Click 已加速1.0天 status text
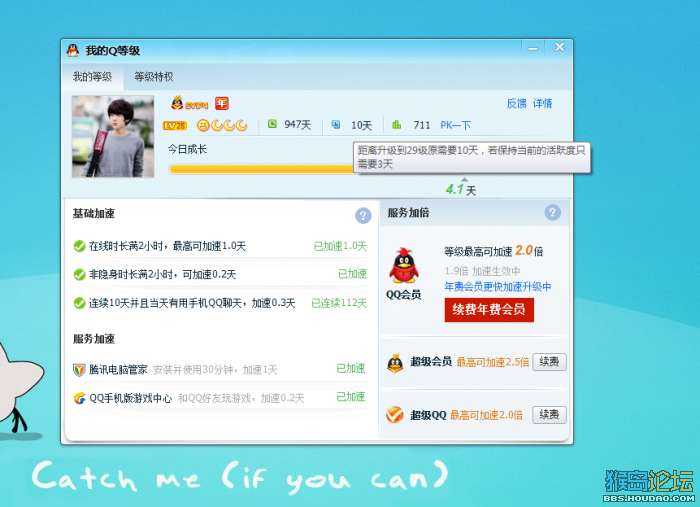The image size is (700, 507). (340, 246)
